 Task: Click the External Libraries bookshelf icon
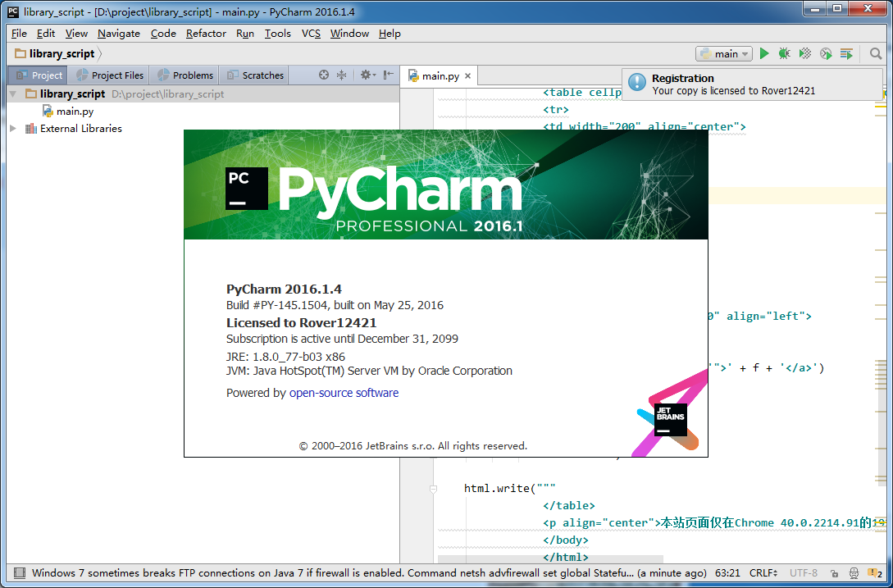(31, 128)
